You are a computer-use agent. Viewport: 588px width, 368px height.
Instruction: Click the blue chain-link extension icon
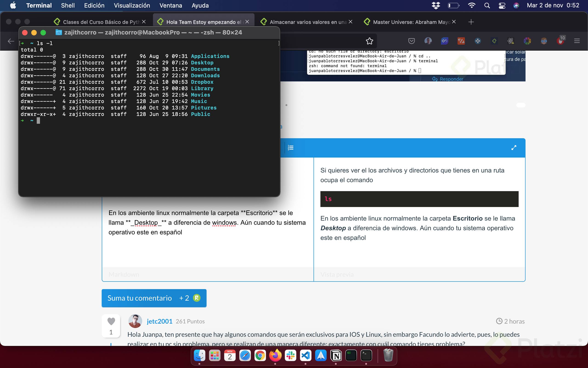(x=444, y=41)
